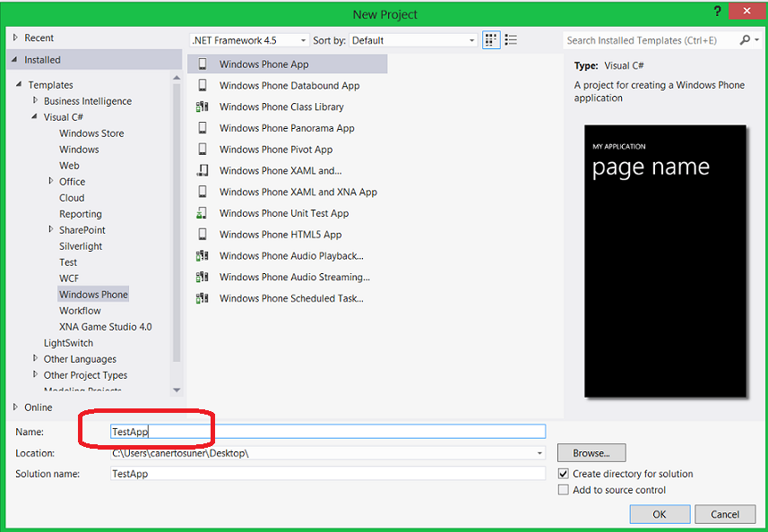Select Windows Phone Panorama App text
Image resolution: width=768 pixels, height=532 pixels.
(287, 128)
